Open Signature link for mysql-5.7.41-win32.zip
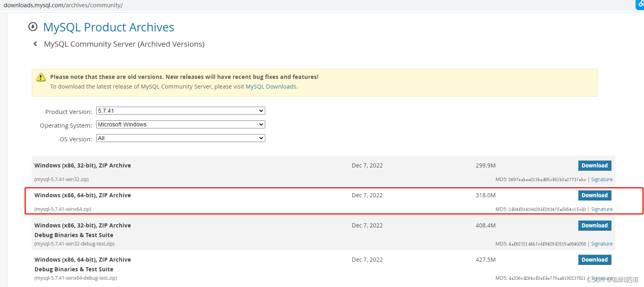The image size is (644, 287). 602,180
